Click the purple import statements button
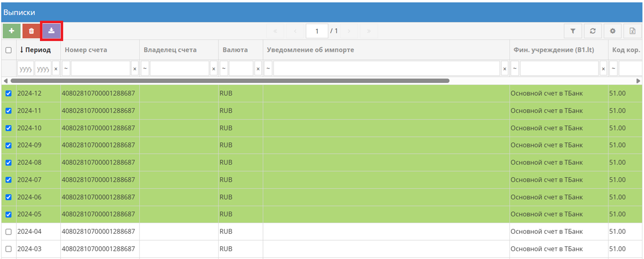 pyautogui.click(x=51, y=31)
